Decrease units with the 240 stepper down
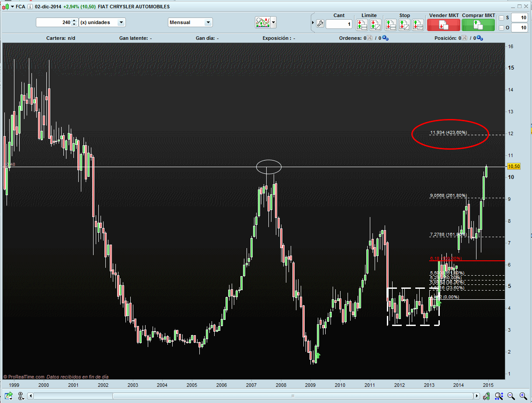Image resolution: width=532 pixels, height=403 pixels. click(74, 25)
